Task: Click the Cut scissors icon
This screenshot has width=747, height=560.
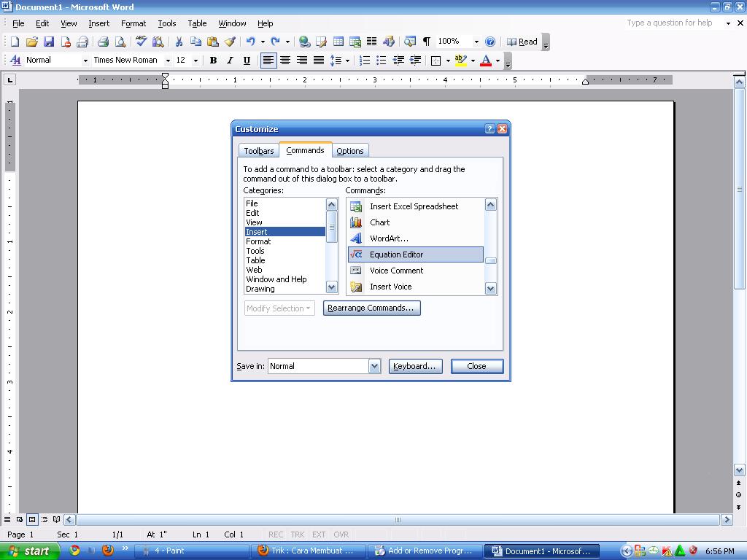Action: pyautogui.click(x=179, y=42)
